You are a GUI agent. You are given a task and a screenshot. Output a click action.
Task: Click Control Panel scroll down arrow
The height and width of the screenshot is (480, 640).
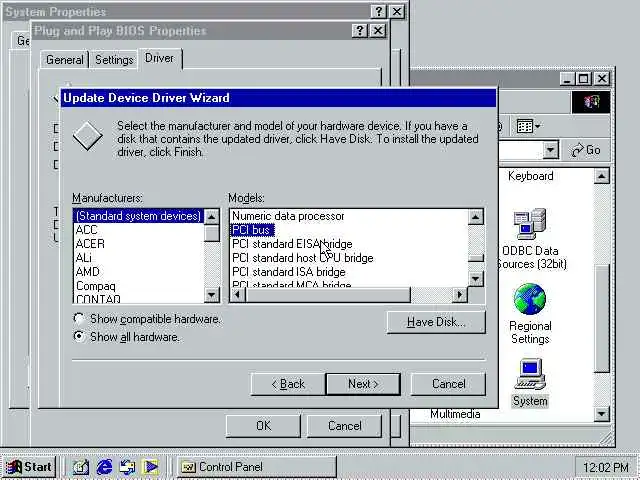pyautogui.click(x=602, y=414)
